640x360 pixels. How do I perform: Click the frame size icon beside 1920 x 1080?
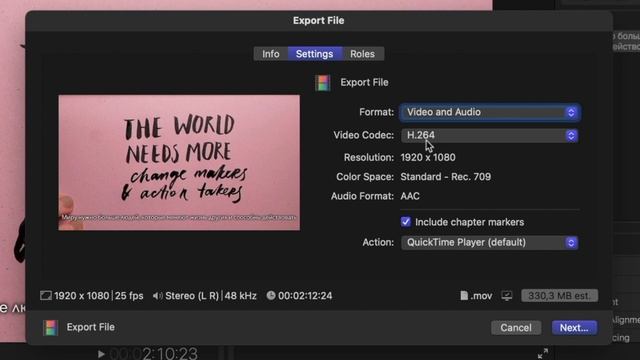click(46, 296)
